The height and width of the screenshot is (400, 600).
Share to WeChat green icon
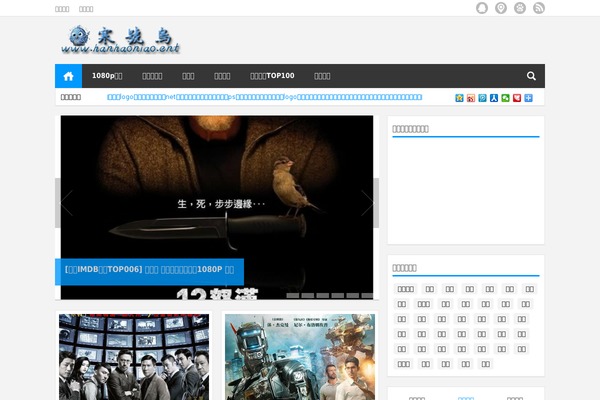coord(505,98)
